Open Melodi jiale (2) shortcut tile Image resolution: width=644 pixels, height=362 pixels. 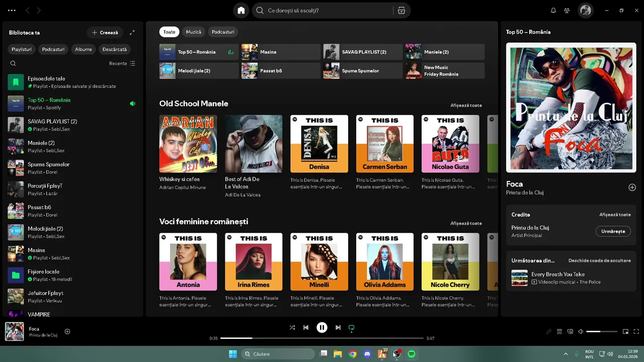point(199,70)
